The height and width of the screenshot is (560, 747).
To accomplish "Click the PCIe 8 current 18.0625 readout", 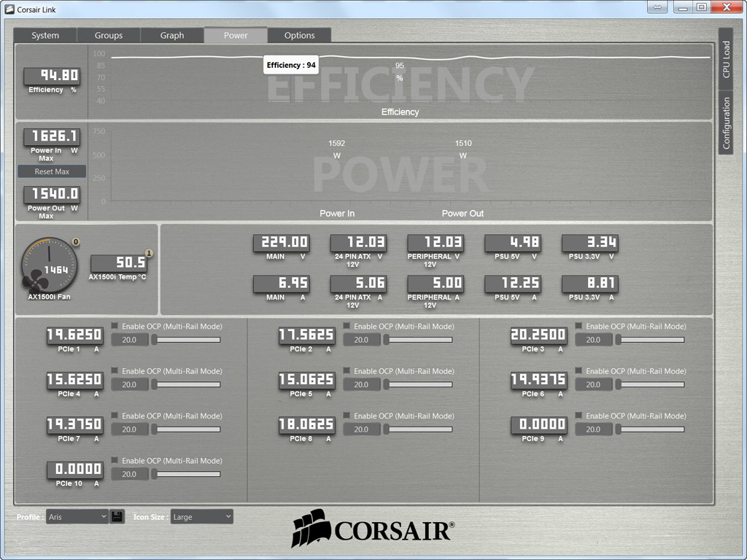I will [307, 424].
